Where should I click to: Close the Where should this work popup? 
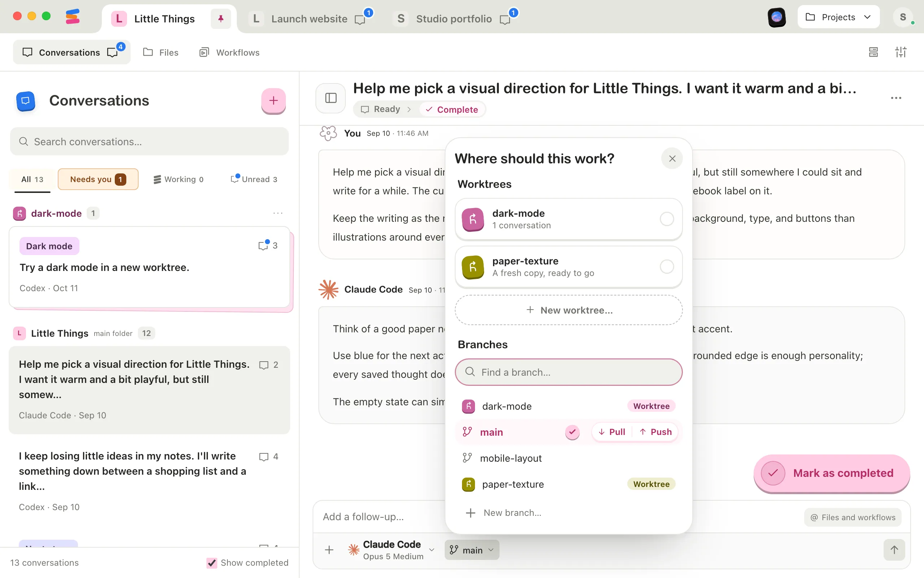pyautogui.click(x=672, y=158)
